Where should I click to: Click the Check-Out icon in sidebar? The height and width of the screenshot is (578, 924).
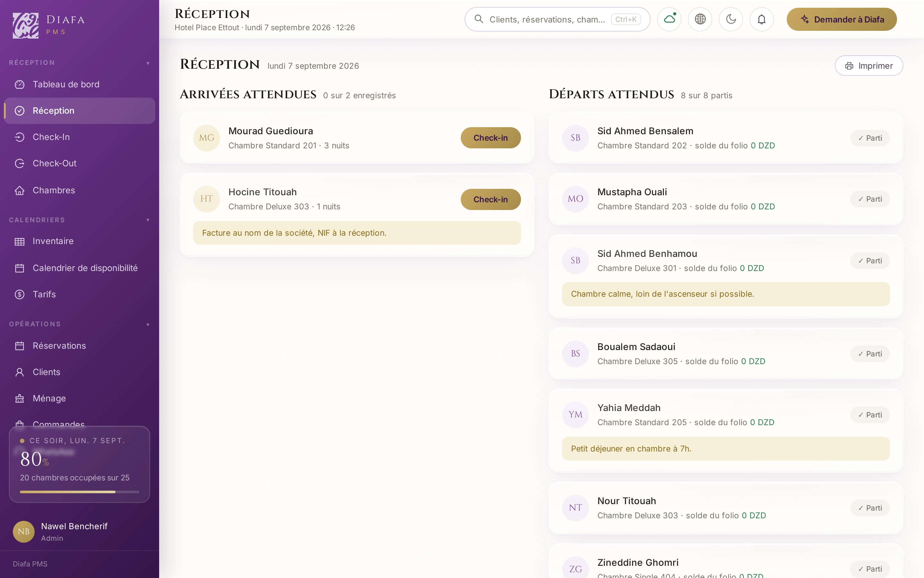coord(20,164)
